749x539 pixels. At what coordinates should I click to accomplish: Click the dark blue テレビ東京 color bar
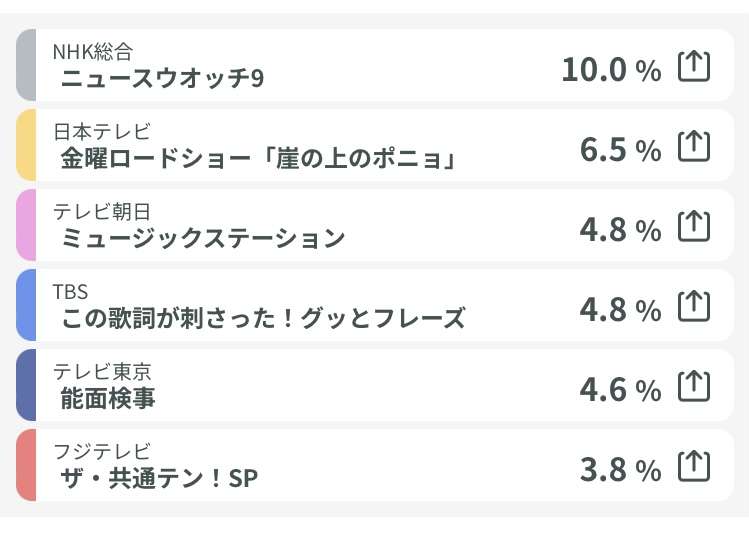coord(26,385)
